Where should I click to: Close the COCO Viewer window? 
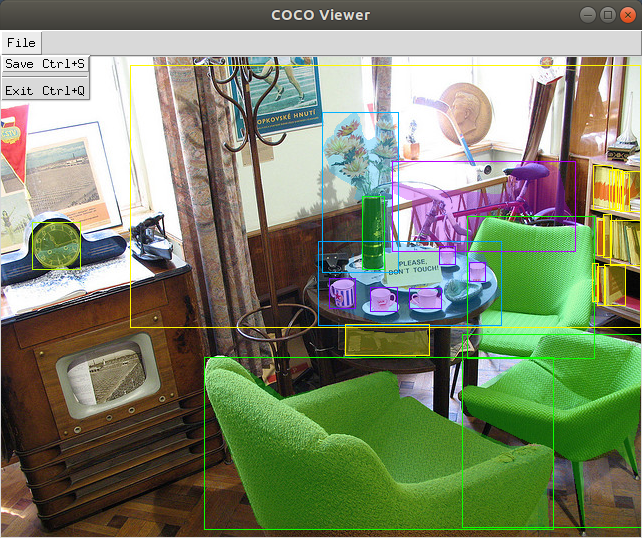[x=628, y=15]
